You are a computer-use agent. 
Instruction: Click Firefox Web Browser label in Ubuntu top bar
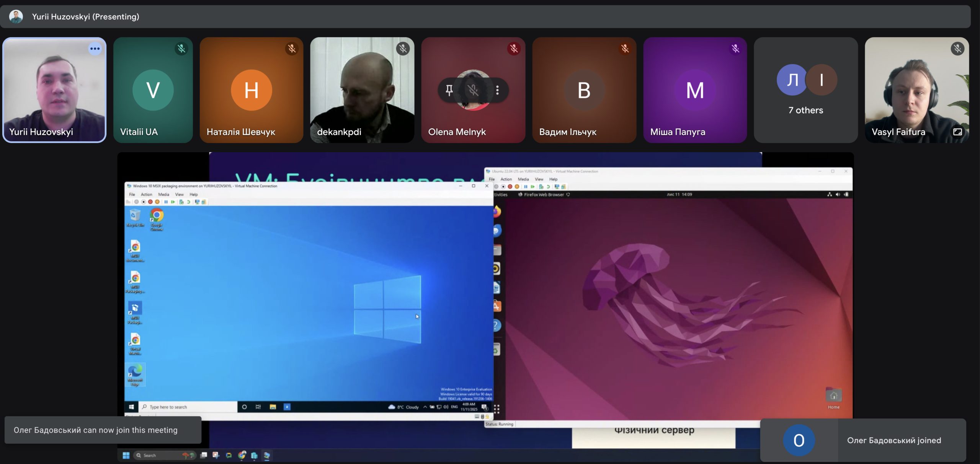pos(543,194)
